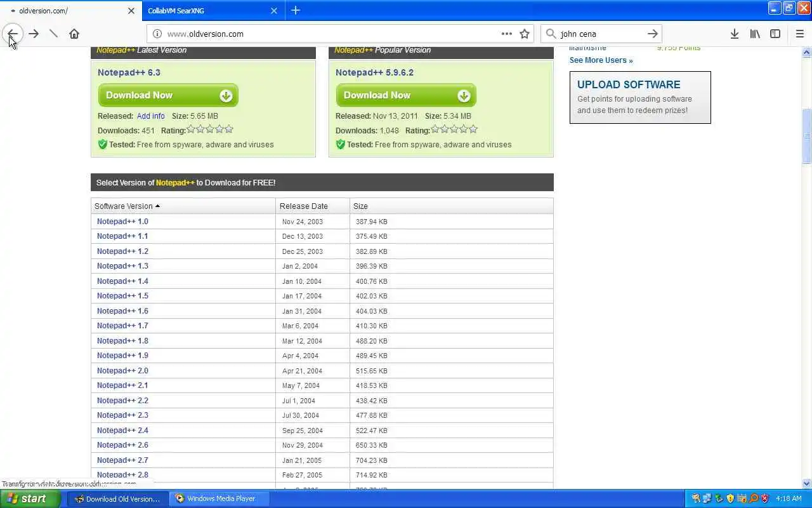Screen dimensions: 812x508
Task: Click the forward navigation arrow
Action: pos(34,34)
